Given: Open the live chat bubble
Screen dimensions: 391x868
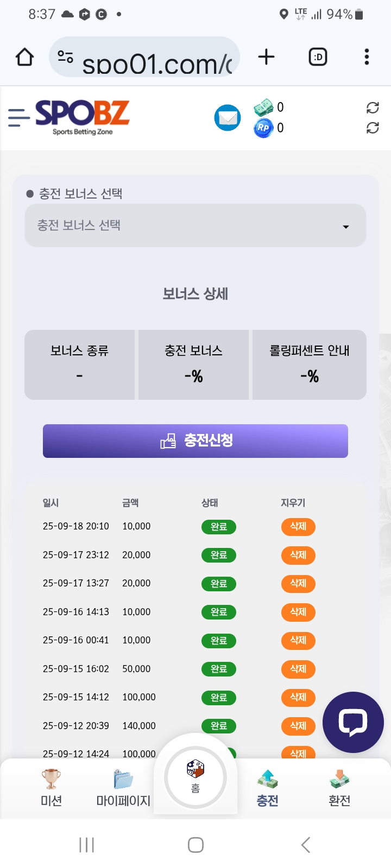Looking at the screenshot, I should [353, 722].
